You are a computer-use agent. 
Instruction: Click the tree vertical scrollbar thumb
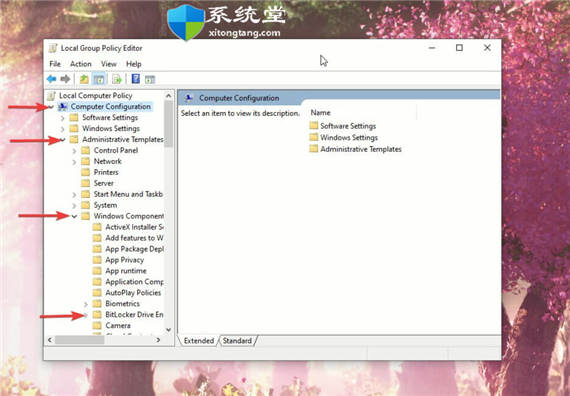pyautogui.click(x=168, y=124)
